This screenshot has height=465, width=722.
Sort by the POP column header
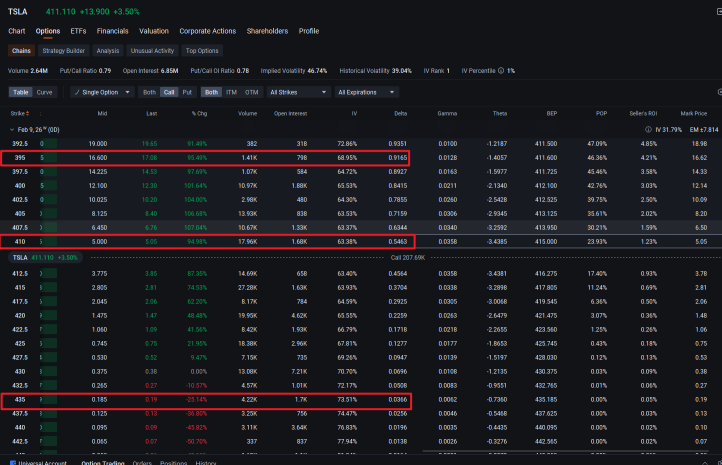(x=601, y=114)
